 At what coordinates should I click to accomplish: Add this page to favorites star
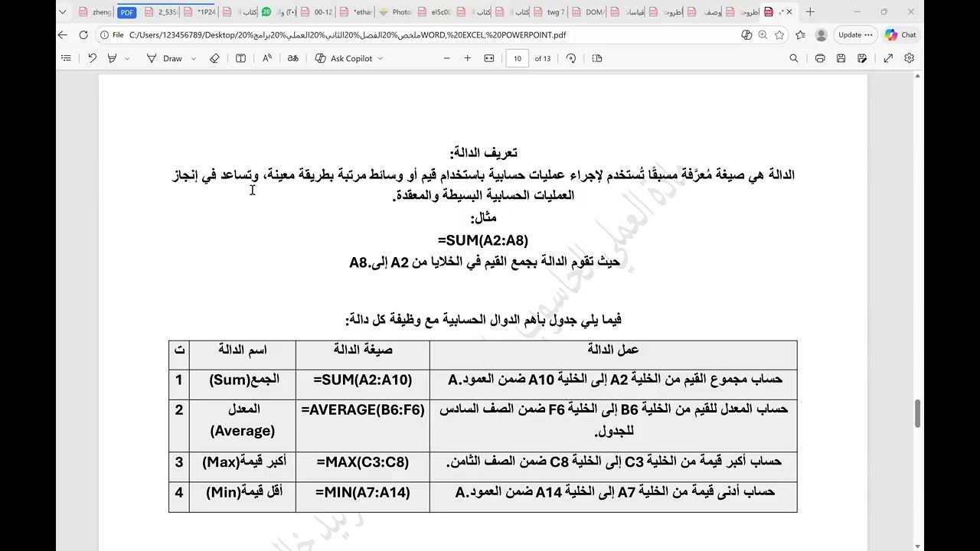pyautogui.click(x=779, y=34)
